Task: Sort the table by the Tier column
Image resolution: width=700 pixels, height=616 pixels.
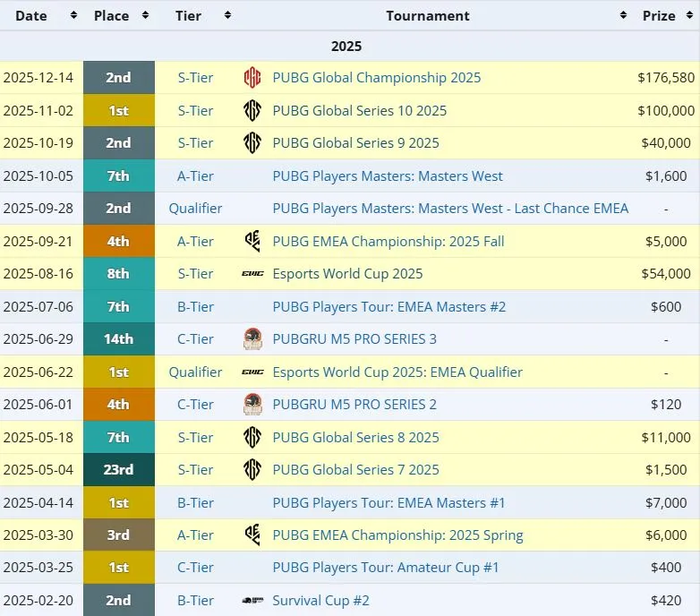Action: point(227,15)
